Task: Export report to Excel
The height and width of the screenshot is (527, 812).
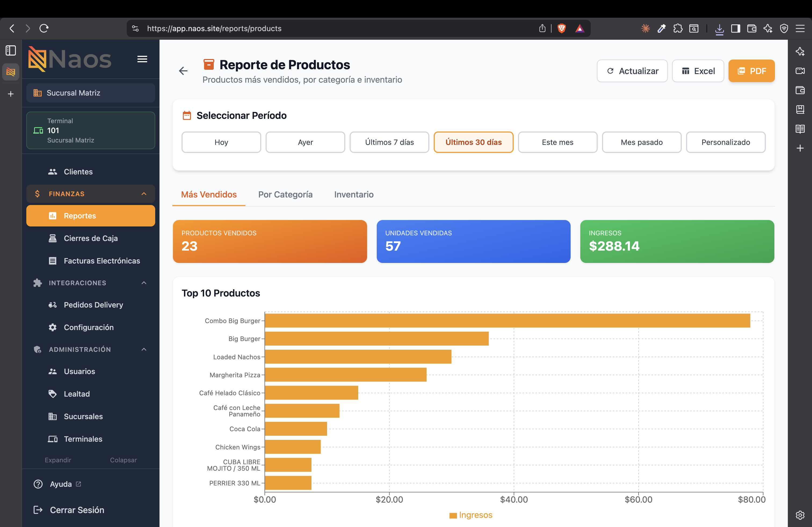Action: [698, 71]
